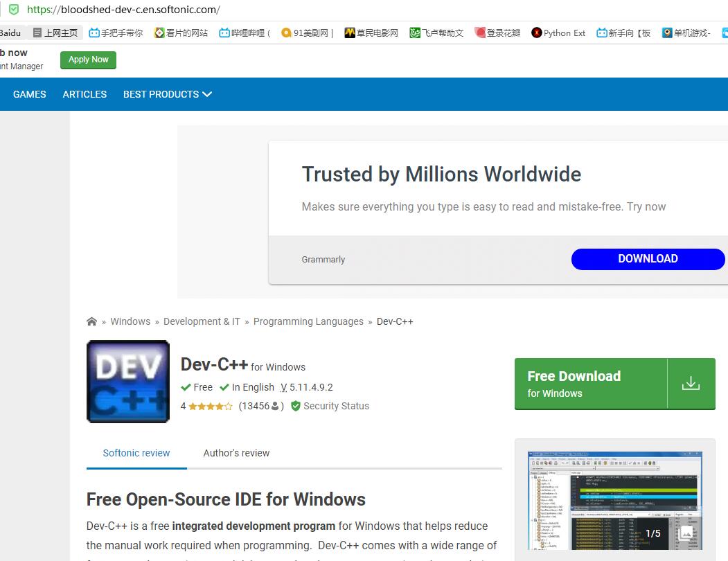Click the Grammarly advertiser label

click(x=323, y=259)
